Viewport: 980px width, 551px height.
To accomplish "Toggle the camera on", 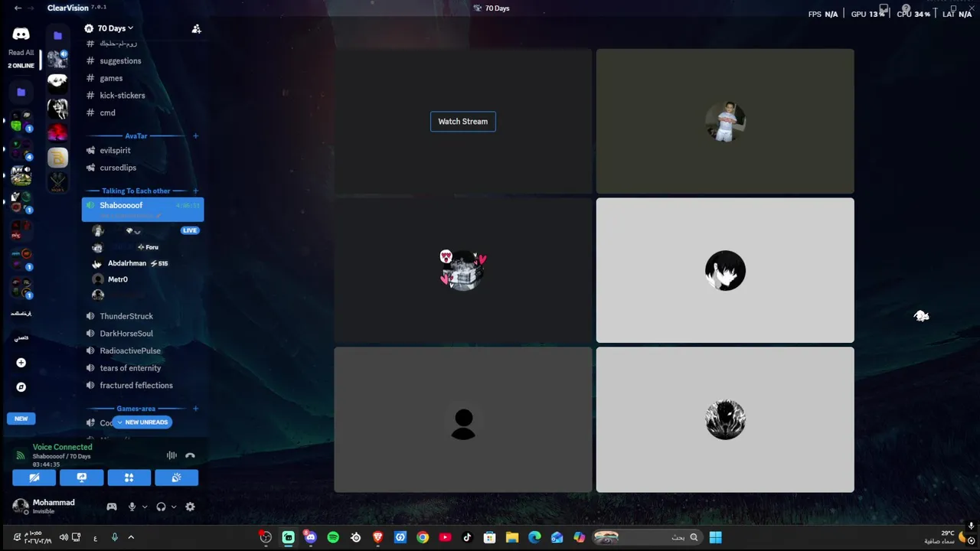I will point(34,478).
